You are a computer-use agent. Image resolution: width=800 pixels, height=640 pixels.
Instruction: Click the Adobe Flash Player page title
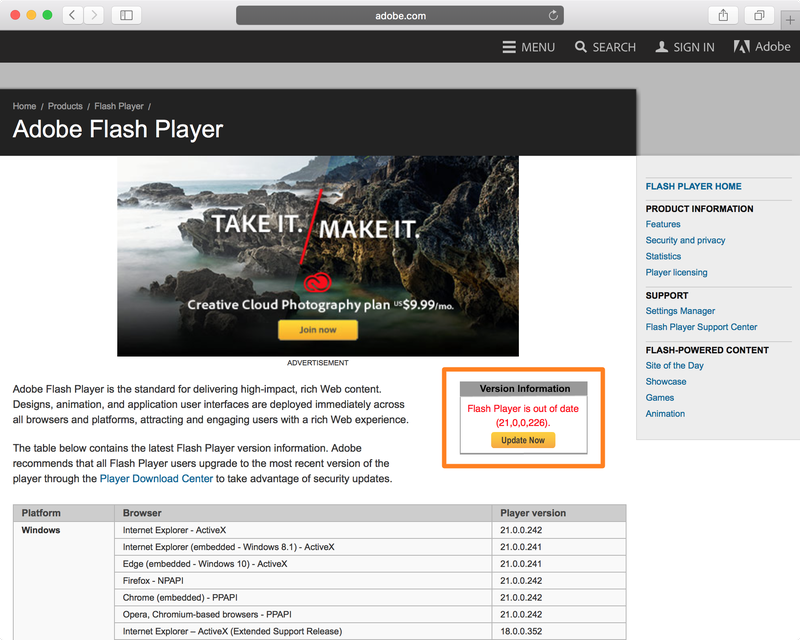(x=118, y=129)
